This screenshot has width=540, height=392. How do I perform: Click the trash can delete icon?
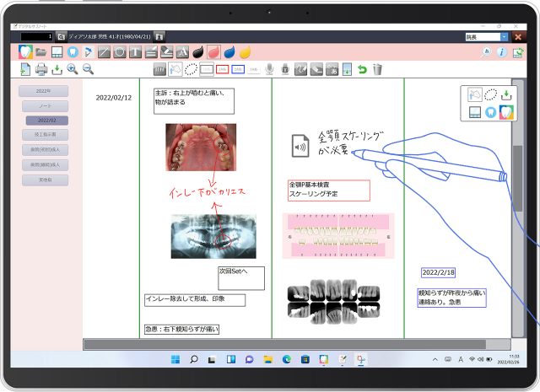coord(377,69)
